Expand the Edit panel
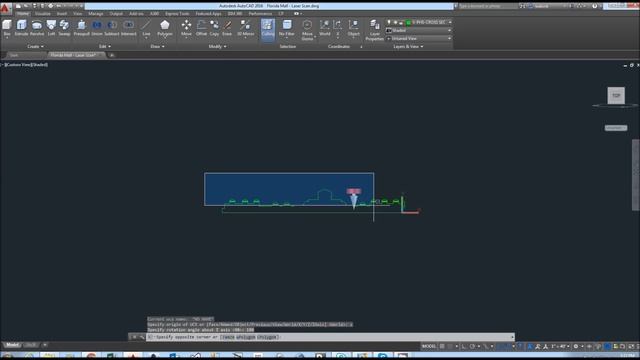Screen dimensions: 640x360 [105, 47]
